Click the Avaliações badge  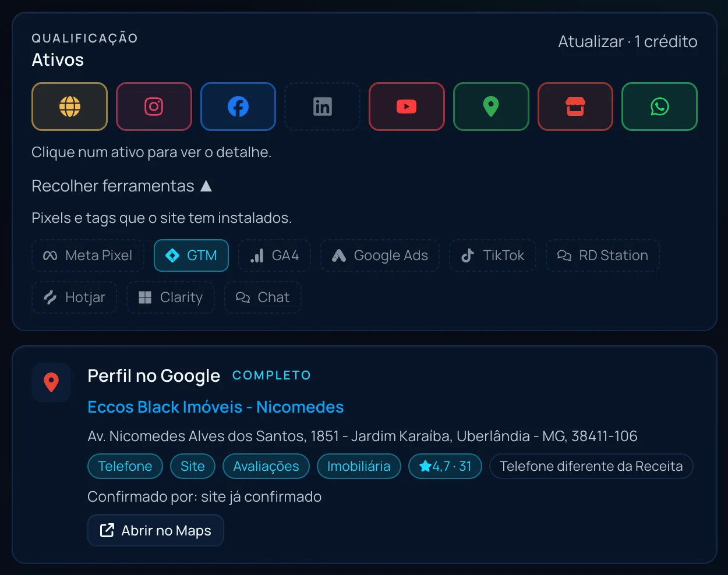point(266,466)
